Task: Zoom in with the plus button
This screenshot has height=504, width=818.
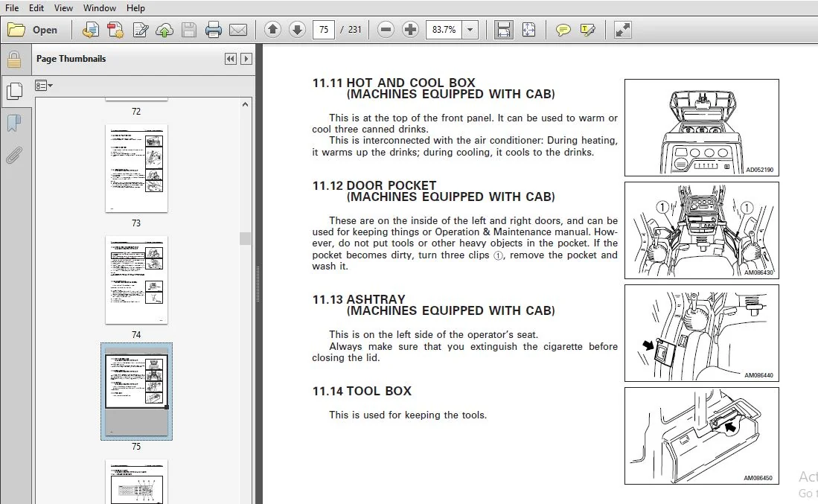Action: [411, 30]
